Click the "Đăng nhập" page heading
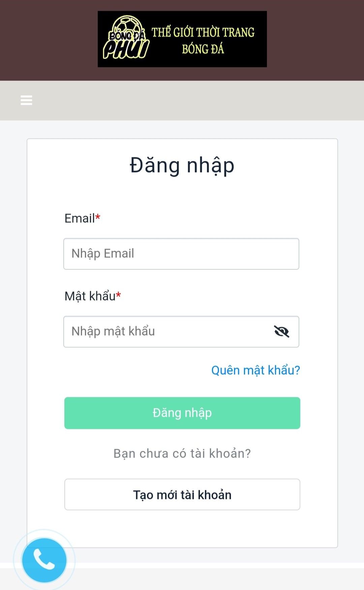The width and height of the screenshot is (364, 590). [182, 165]
